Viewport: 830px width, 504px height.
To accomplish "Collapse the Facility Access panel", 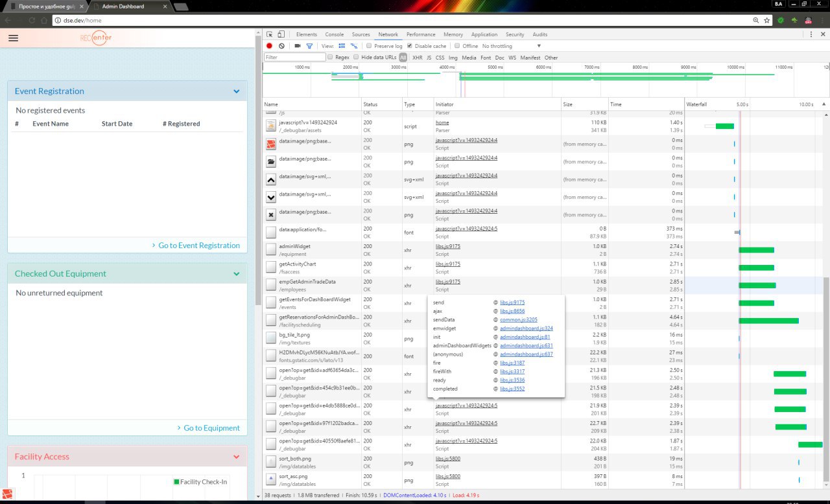I will [x=237, y=457].
